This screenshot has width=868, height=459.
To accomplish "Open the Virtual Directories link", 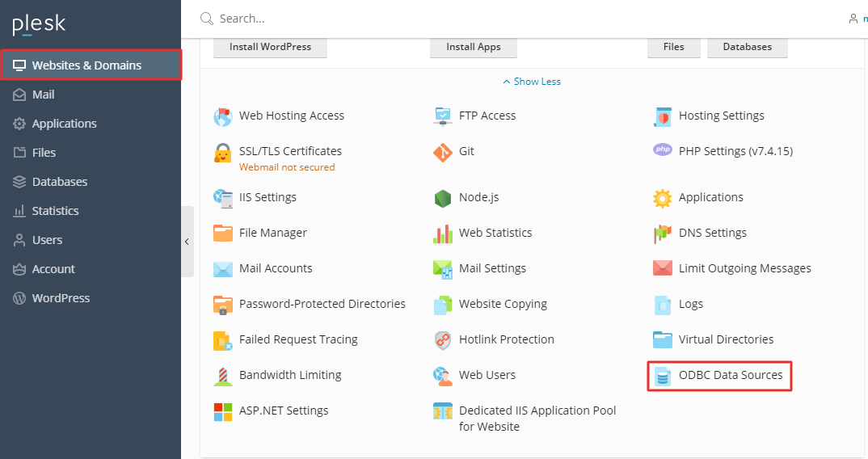I will click(x=727, y=339).
